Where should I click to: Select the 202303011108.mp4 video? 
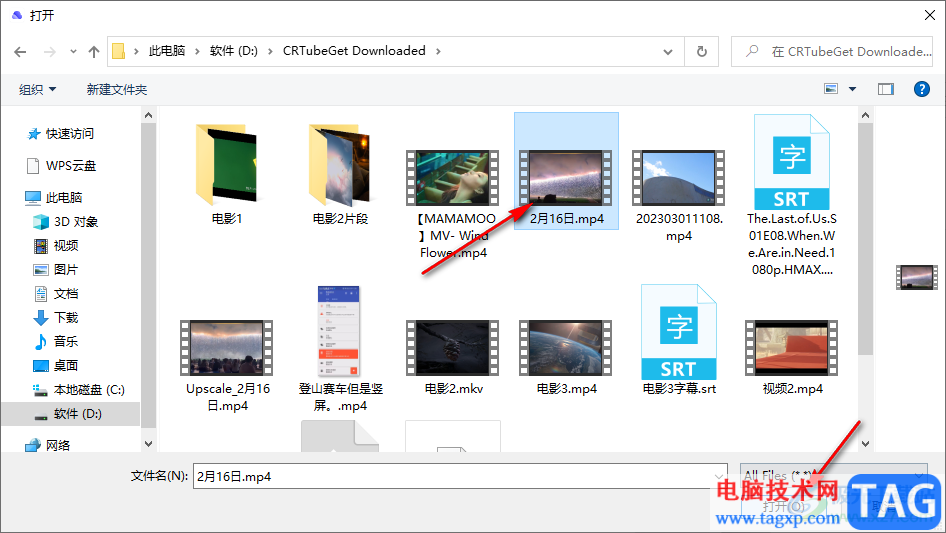pos(679,196)
